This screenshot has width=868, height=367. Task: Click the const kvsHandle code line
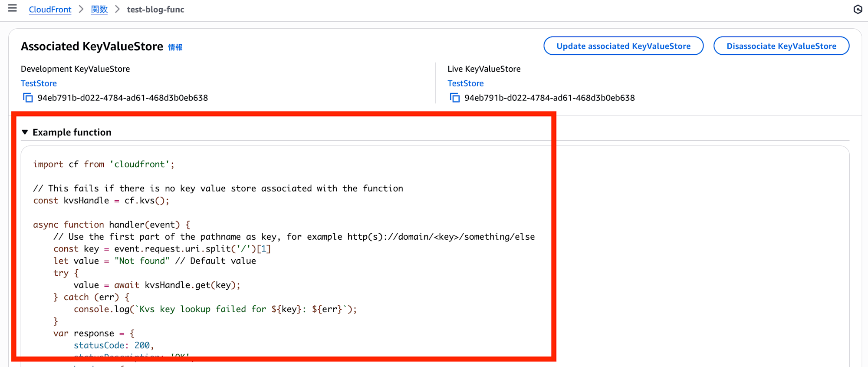click(x=101, y=201)
